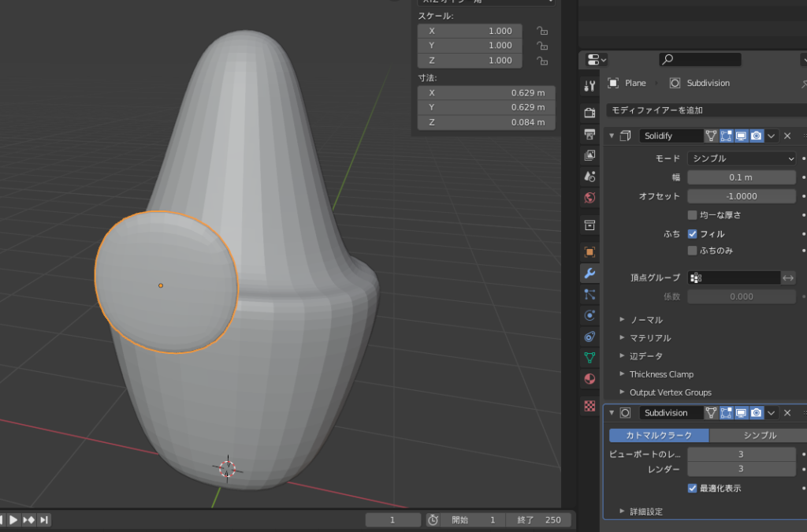Screen dimensions: 807x532
Task: Open the Object Data mesh tab
Action: tap(589, 358)
